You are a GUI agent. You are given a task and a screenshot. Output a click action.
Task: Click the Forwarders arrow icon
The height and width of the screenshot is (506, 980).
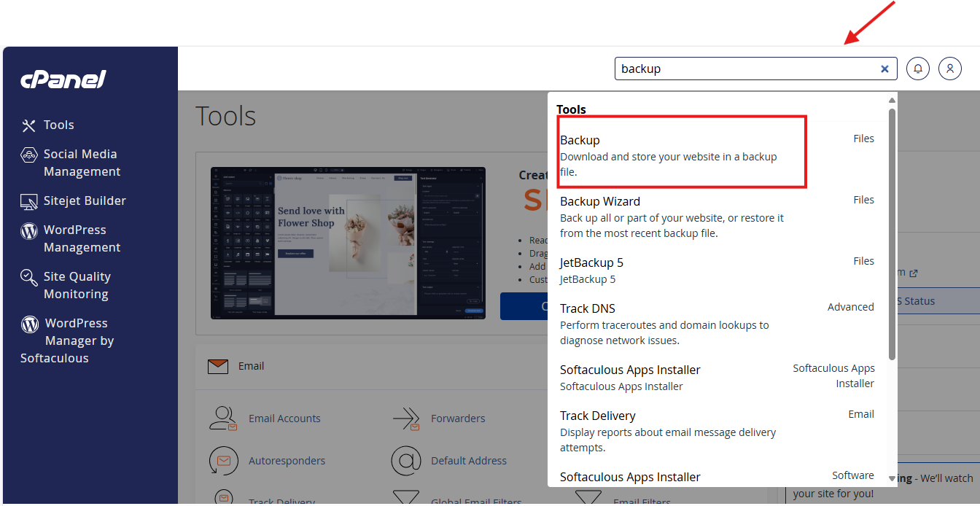(x=406, y=418)
